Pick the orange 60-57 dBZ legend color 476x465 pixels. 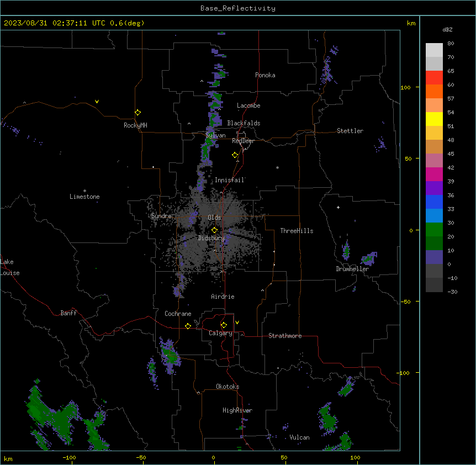pos(434,91)
